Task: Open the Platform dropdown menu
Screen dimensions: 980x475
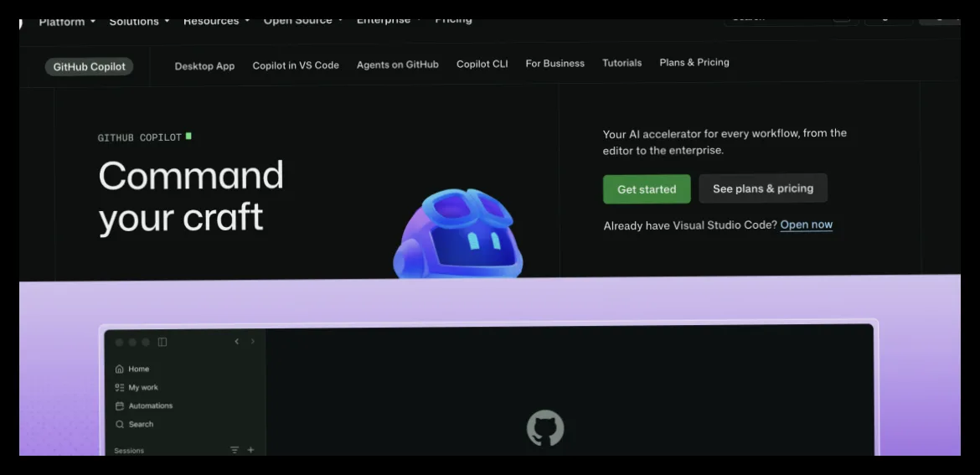Action: click(67, 22)
